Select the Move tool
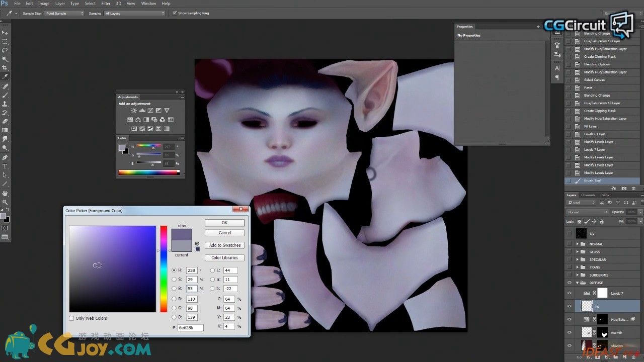The width and height of the screenshot is (644, 362). click(x=5, y=33)
